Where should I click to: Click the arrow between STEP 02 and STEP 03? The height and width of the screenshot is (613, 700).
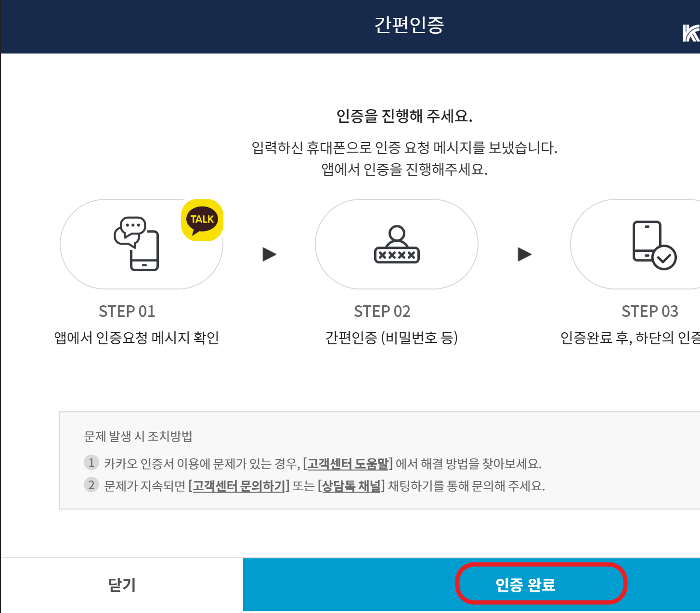coord(524,254)
